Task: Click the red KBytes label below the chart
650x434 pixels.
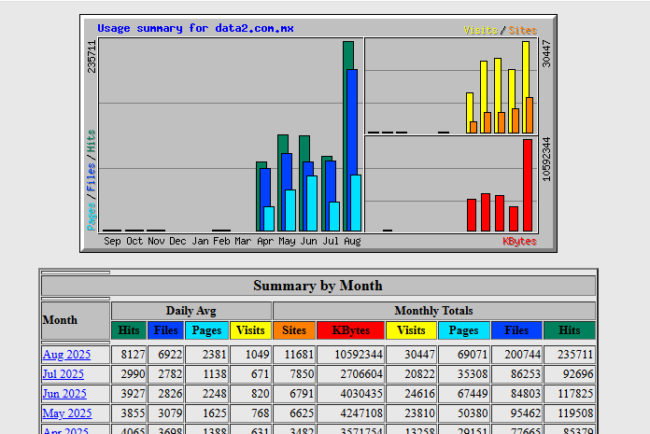Action: (519, 241)
